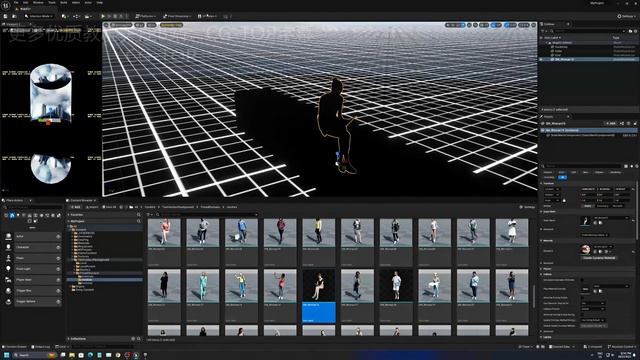The width and height of the screenshot is (640, 360).
Task: Click the Content Browser vertical scrollbar
Action: (533, 296)
